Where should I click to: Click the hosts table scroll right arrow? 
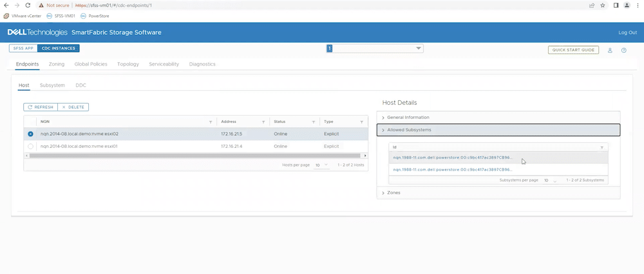click(365, 156)
